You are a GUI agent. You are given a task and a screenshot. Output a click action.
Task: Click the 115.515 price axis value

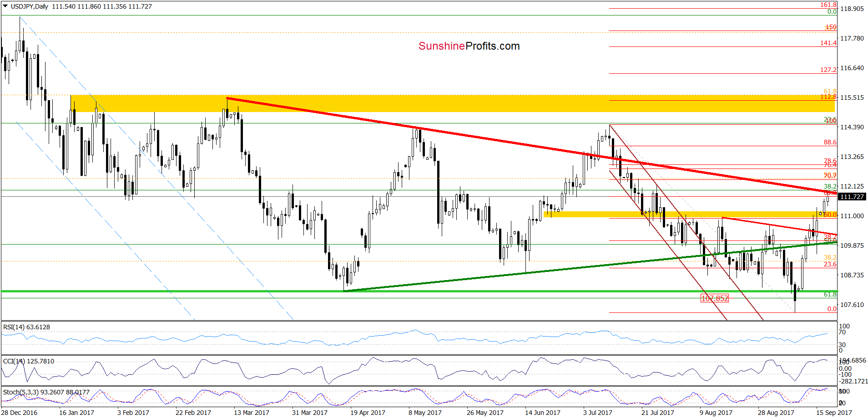coord(852,97)
